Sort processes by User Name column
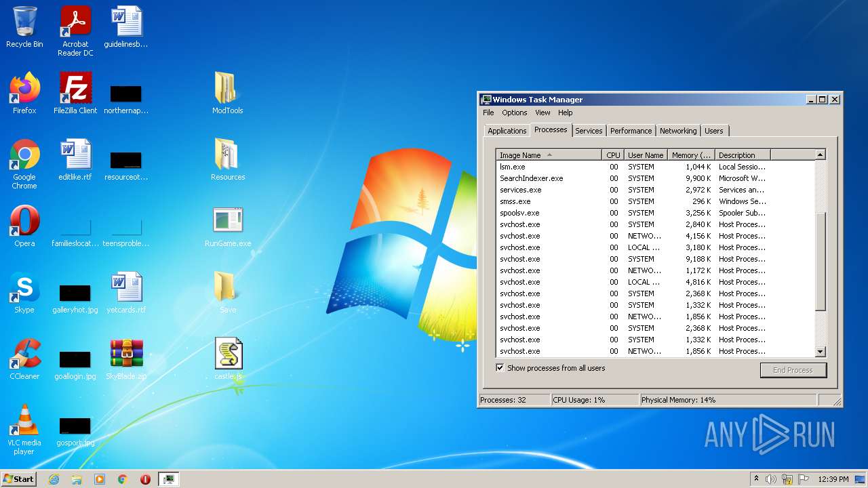 click(x=646, y=155)
